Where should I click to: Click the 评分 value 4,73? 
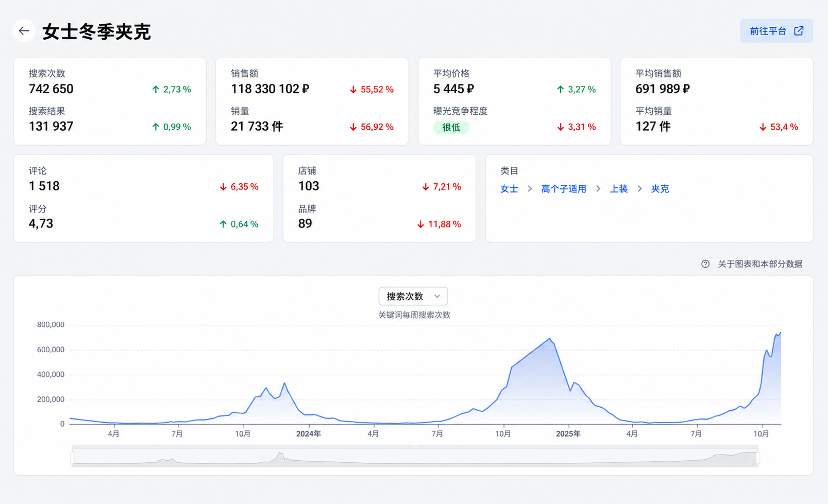pos(41,224)
